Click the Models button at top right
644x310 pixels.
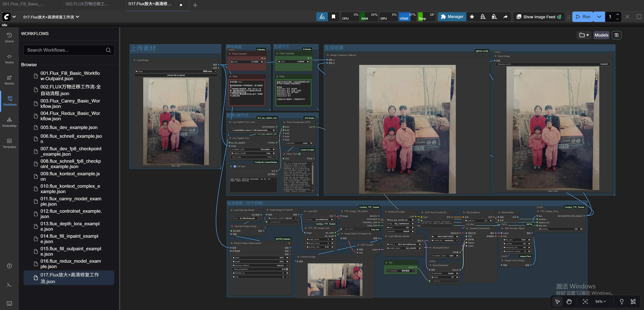[601, 35]
